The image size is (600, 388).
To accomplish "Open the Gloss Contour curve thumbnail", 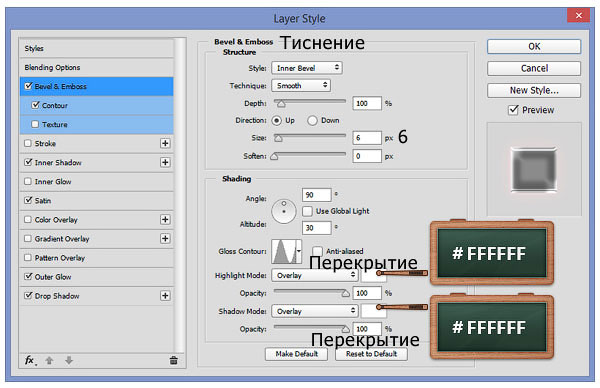I will tap(284, 251).
